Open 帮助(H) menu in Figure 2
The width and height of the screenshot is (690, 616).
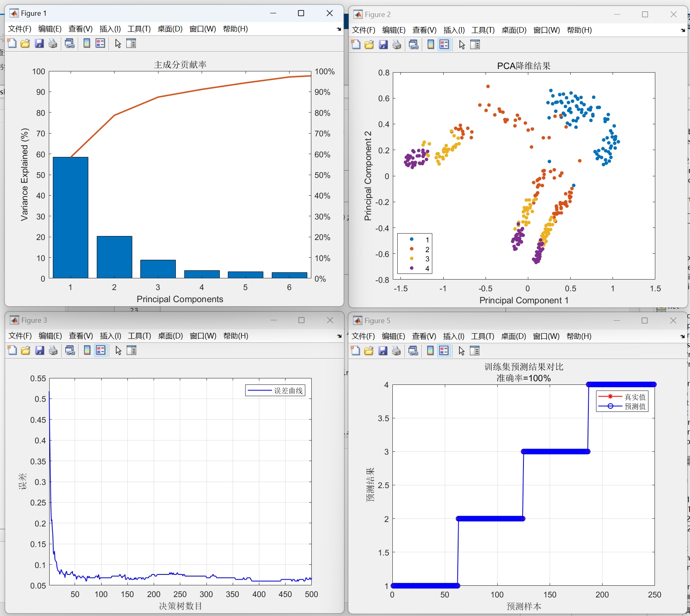[580, 30]
